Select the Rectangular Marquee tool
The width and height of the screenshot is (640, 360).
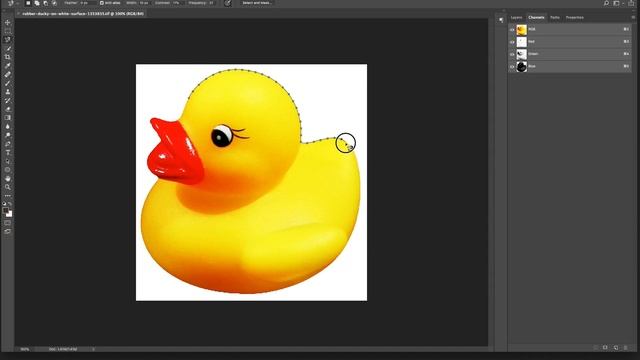[x=8, y=31]
